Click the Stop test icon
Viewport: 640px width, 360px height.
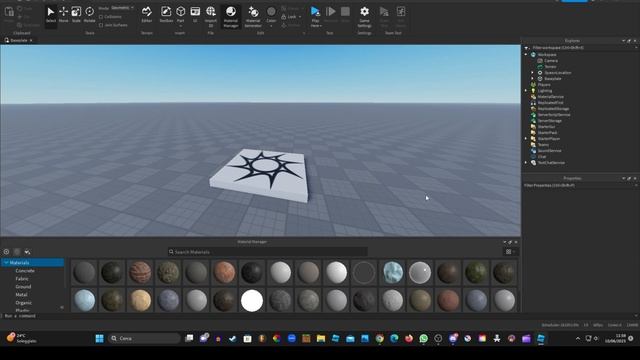pos(345,11)
